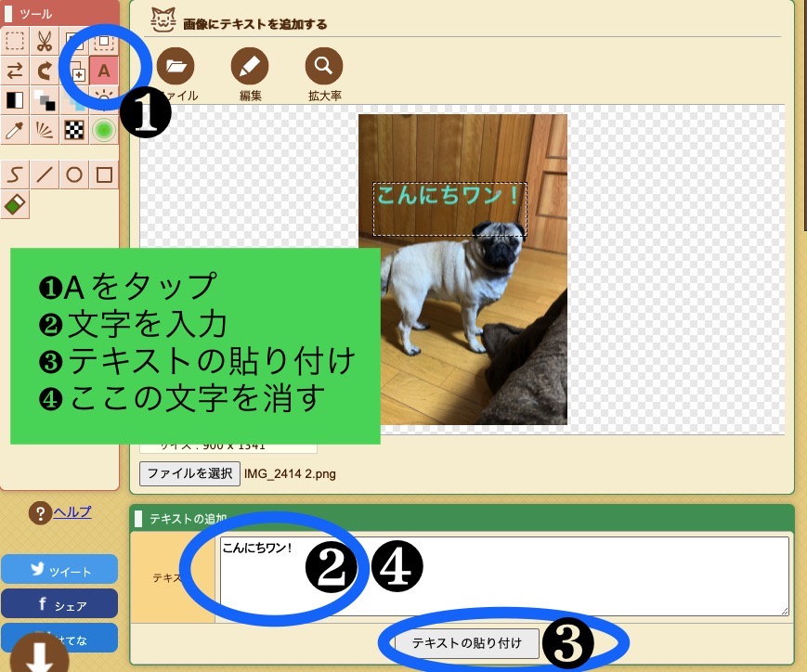The image size is (807, 672).
Task: Open the ヘルプ link
Action: coord(72,511)
